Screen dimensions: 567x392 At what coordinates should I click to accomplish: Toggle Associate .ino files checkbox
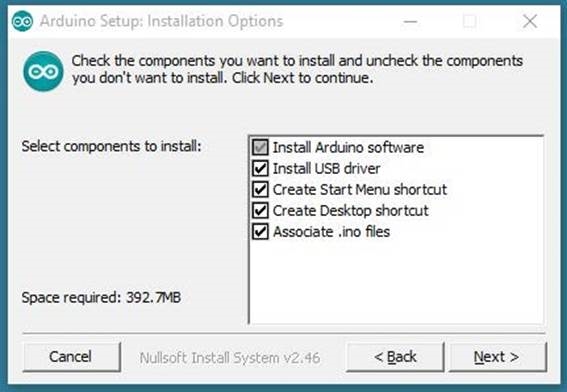pyautogui.click(x=260, y=231)
